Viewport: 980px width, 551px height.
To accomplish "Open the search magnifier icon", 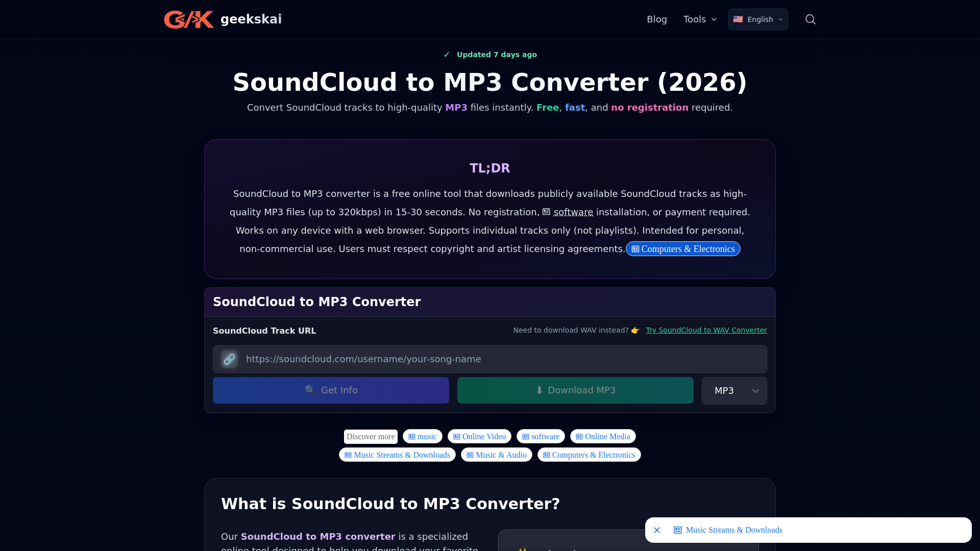I will pos(810,19).
